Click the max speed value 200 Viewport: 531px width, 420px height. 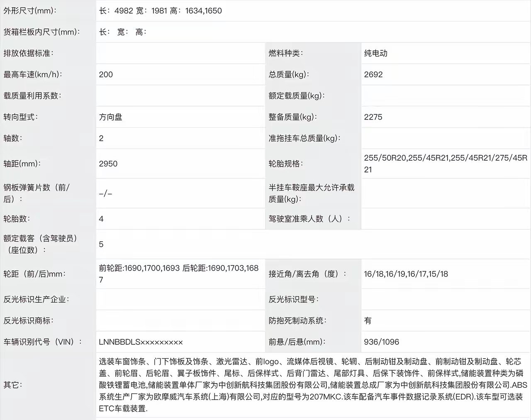click(106, 74)
